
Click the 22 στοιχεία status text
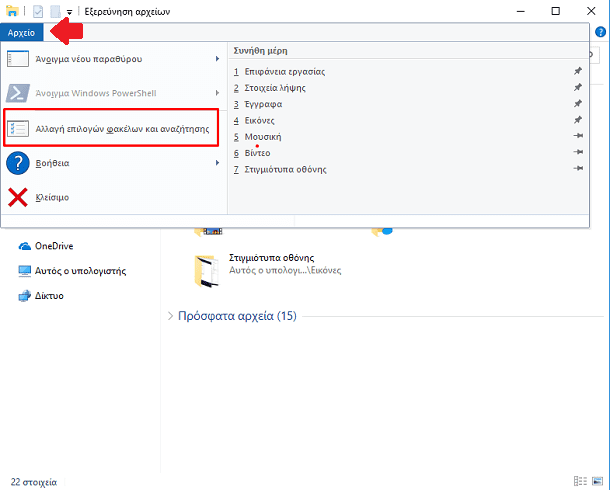coord(34,482)
